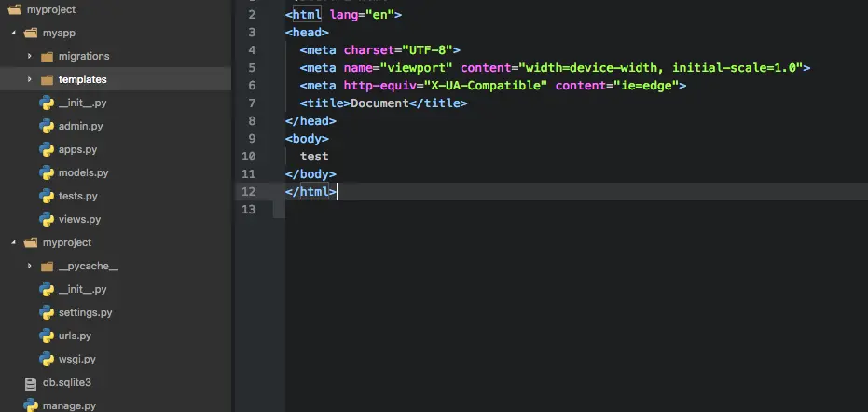
Task: Expand the __pycache__ folder arrow
Action: coord(29,266)
